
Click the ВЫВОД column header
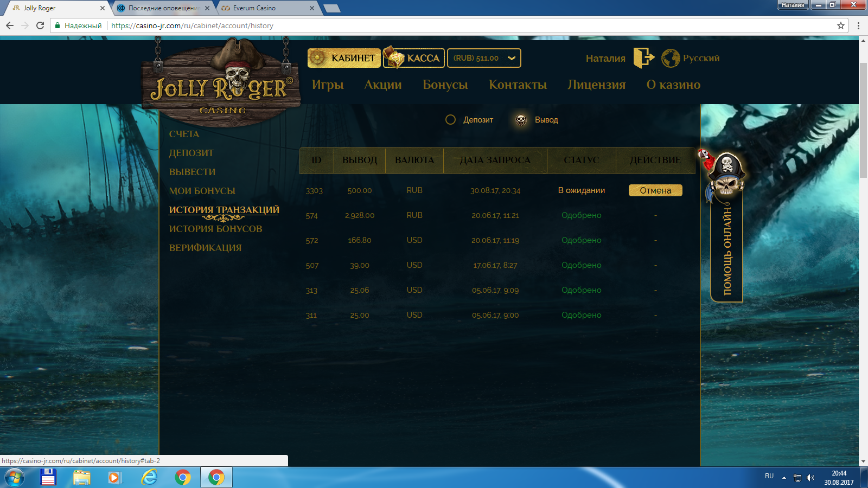click(360, 160)
